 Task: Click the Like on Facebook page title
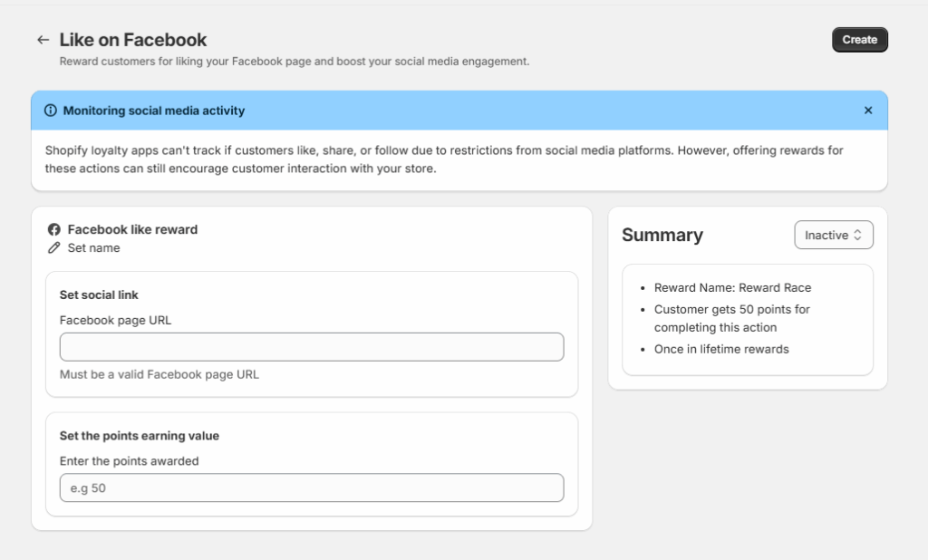click(133, 40)
